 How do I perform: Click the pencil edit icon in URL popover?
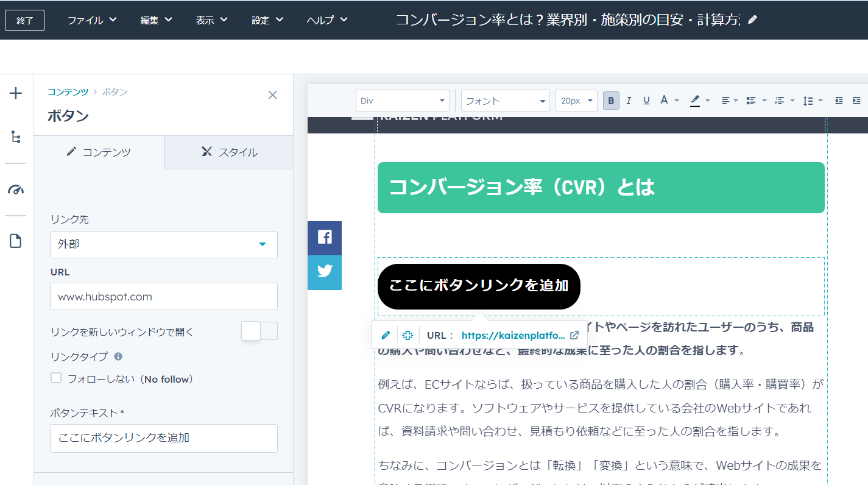(385, 335)
